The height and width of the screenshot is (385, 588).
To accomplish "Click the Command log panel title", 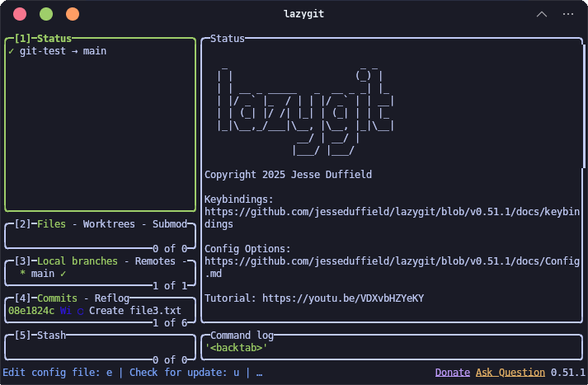I will [242, 336].
